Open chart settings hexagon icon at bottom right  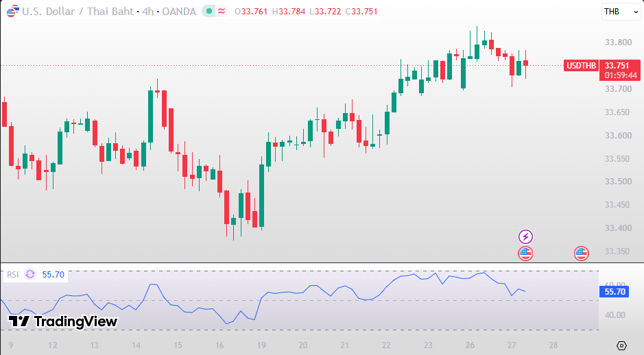[621, 345]
